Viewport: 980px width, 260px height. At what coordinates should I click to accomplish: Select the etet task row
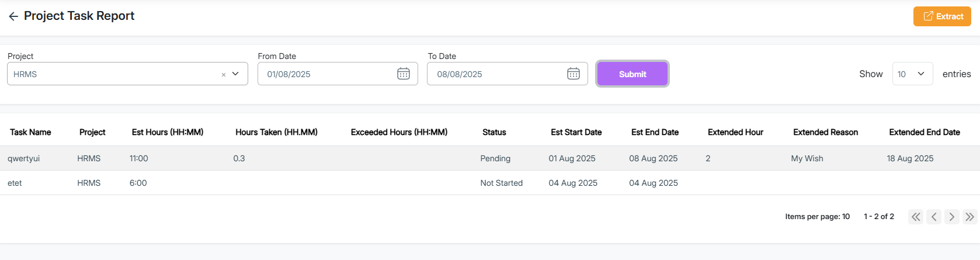point(15,183)
